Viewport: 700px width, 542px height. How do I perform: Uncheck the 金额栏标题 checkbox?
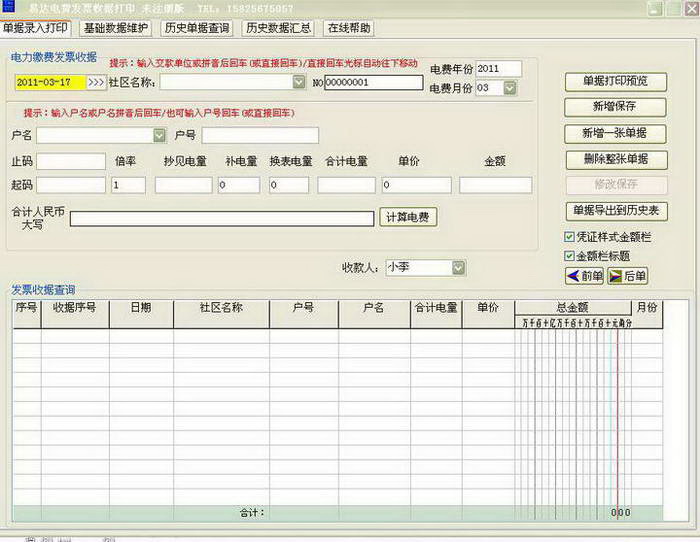569,256
